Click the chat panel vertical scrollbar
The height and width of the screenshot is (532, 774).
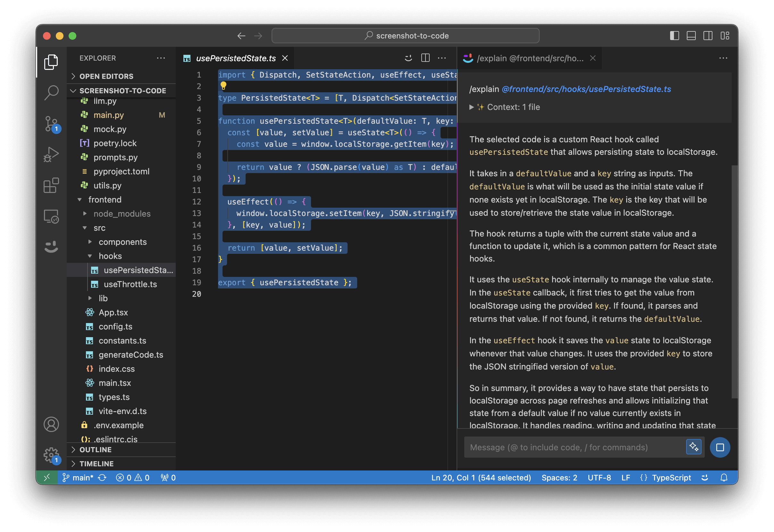tap(734, 282)
